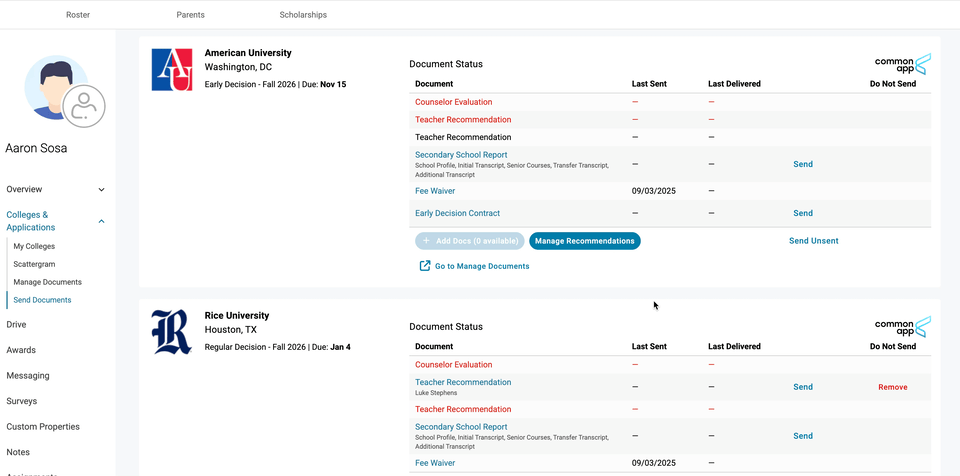Viewport: 960px width, 476px height.
Task: Collapse the Colleges & Applications section
Action: (x=101, y=221)
